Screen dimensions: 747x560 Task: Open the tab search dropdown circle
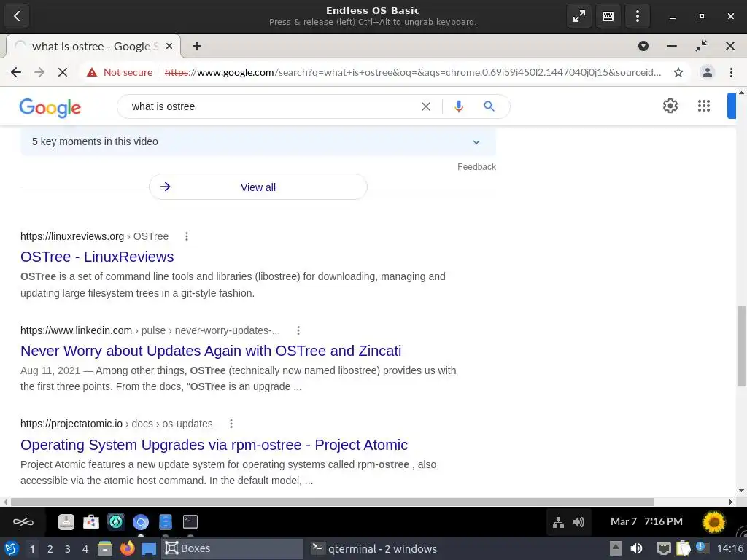(x=643, y=46)
